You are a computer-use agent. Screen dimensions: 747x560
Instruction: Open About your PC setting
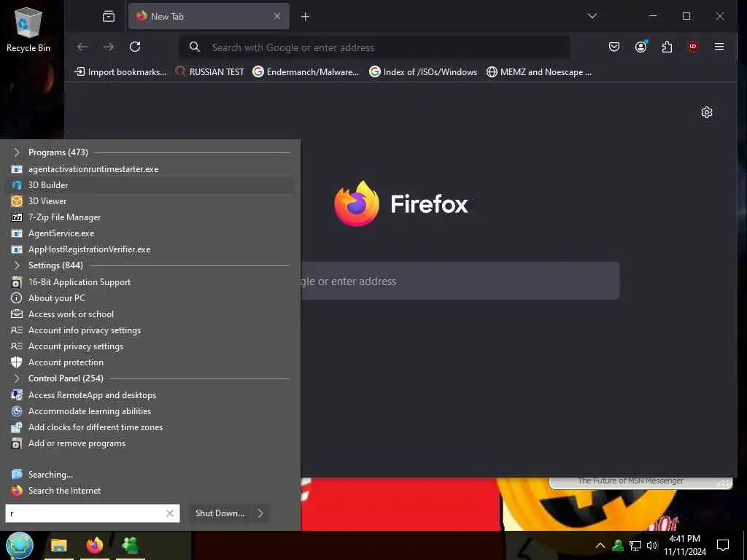coord(150,298)
